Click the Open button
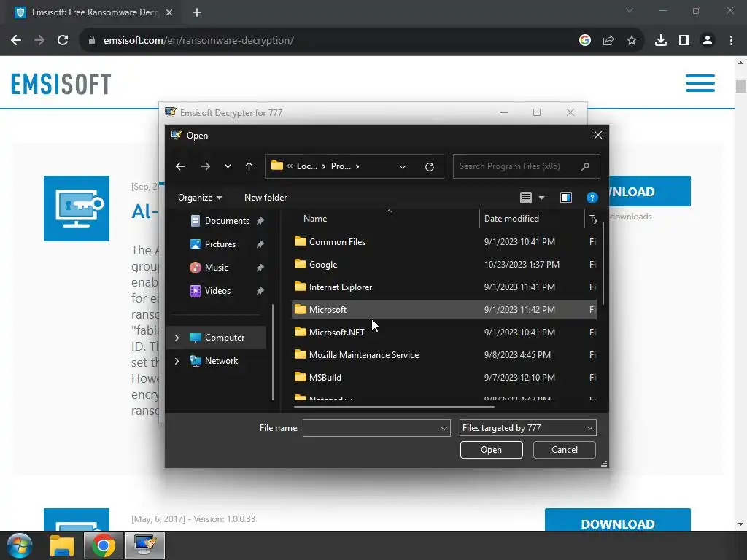This screenshot has height=560, width=747. tap(491, 450)
